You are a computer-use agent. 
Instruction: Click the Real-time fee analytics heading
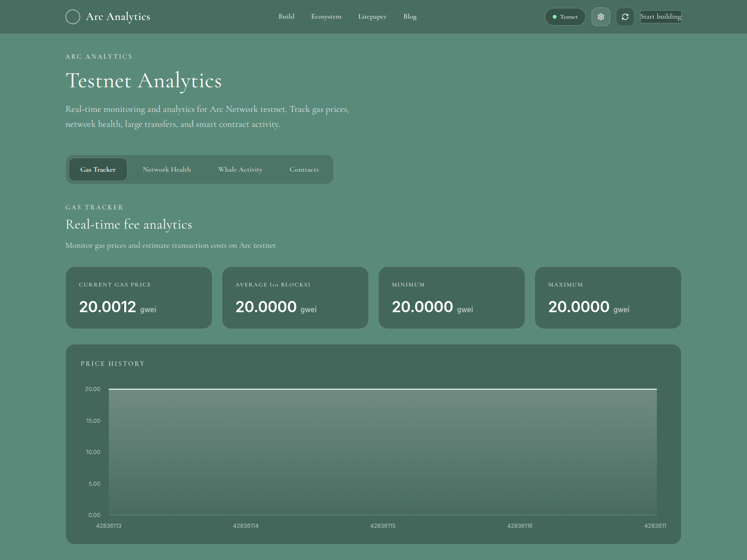[129, 224]
